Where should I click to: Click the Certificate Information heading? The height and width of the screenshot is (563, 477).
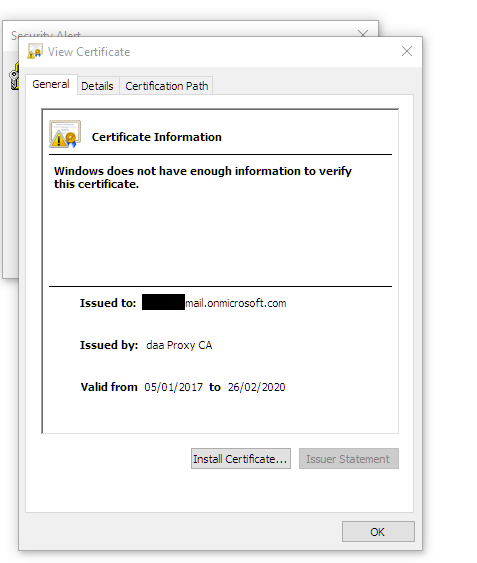(157, 137)
